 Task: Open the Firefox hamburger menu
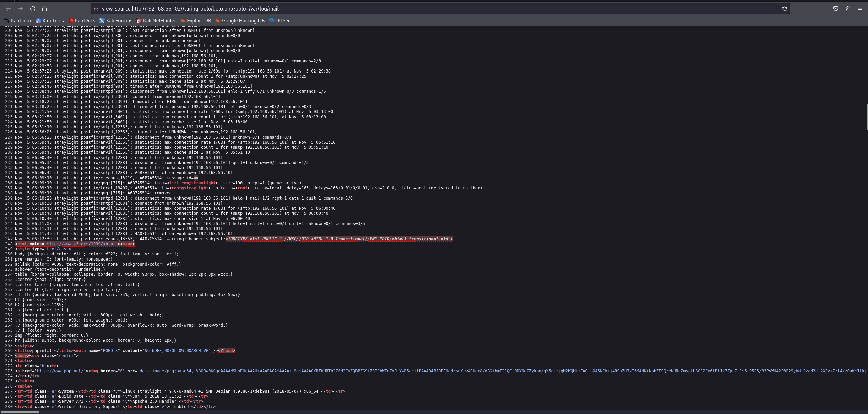(x=860, y=9)
